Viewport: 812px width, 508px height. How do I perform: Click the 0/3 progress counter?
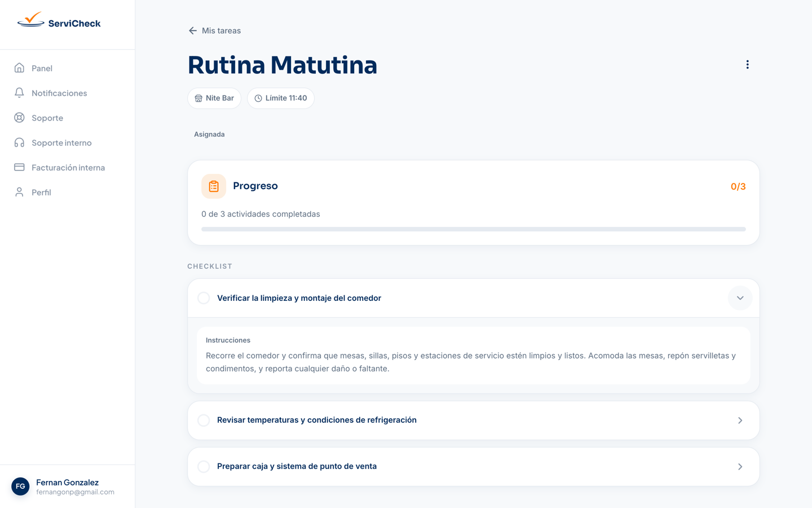(x=738, y=186)
